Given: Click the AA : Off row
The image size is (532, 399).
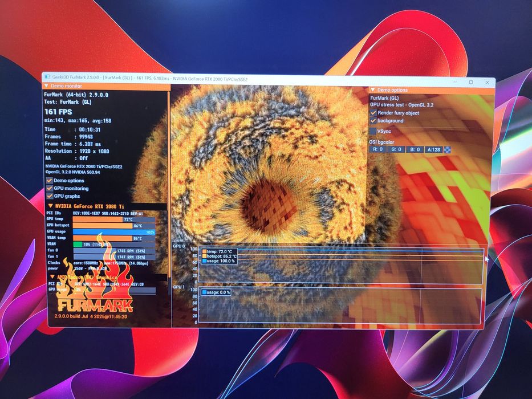Looking at the screenshot, I should coord(66,158).
